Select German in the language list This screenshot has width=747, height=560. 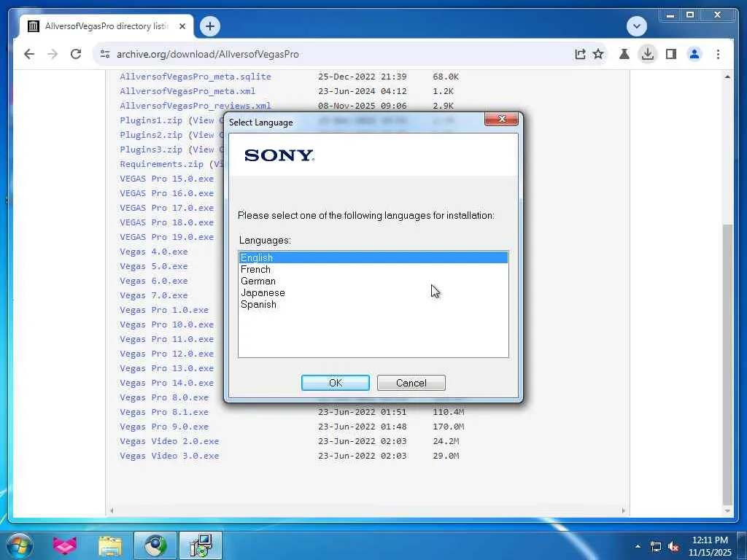(373, 281)
